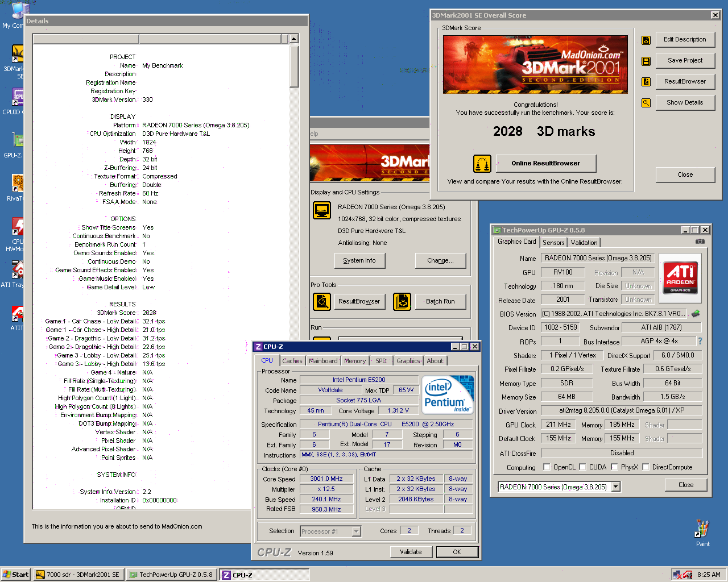Select the 3DMark SE desktop shortcut
Screen dimensions: 728x582
[x=14, y=63]
